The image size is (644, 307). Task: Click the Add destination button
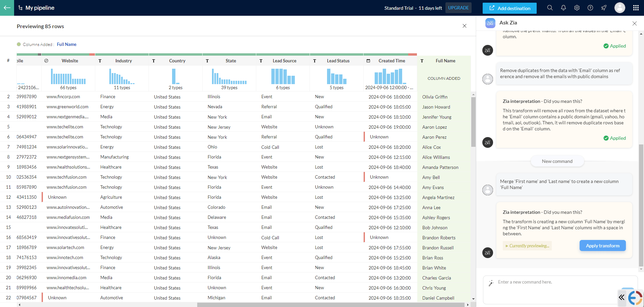tap(509, 8)
